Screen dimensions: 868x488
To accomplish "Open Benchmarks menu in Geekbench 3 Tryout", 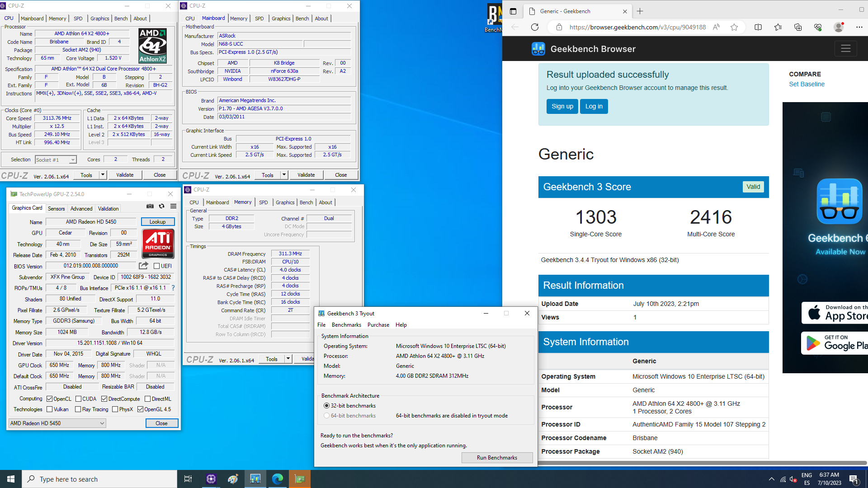I will [346, 325].
